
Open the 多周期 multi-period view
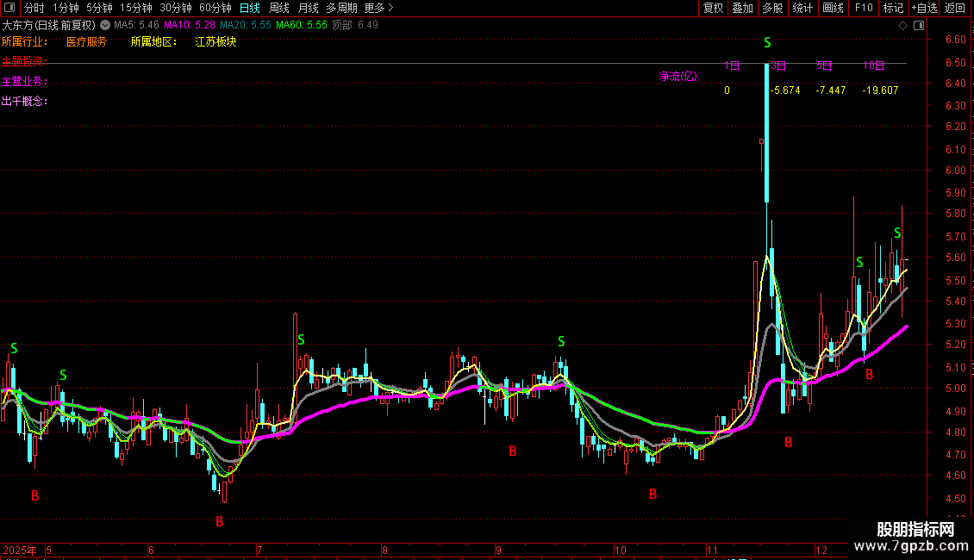(341, 8)
